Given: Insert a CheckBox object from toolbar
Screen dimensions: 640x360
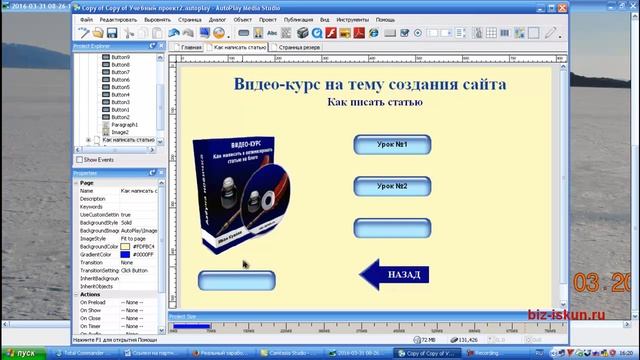Looking at the screenshot, I should 404,33.
